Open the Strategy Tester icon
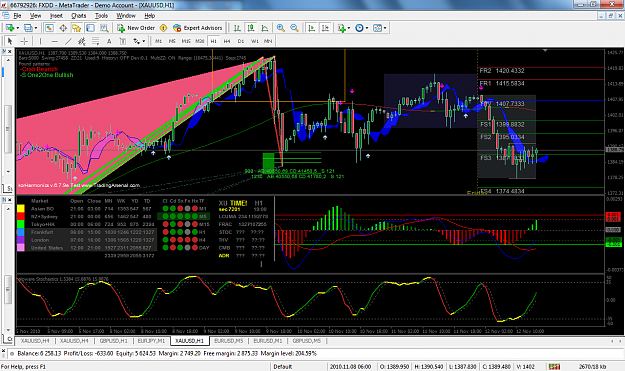This screenshot has height=371, width=625. (x=104, y=28)
